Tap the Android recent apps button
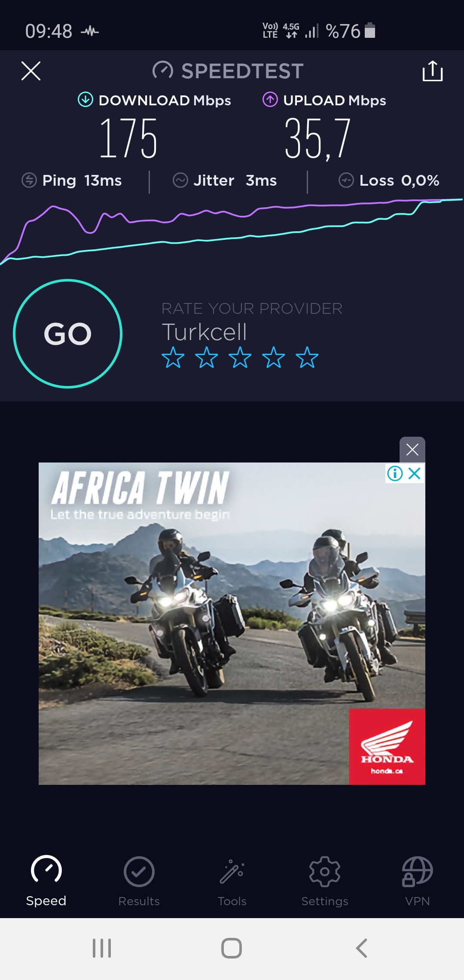Image resolution: width=464 pixels, height=980 pixels. pos(102,948)
